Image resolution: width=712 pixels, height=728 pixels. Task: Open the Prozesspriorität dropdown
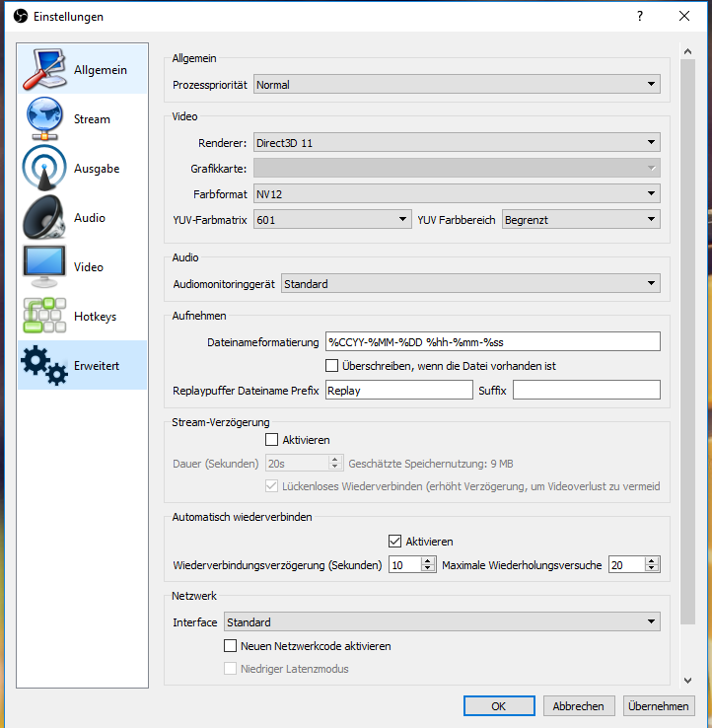(x=456, y=85)
